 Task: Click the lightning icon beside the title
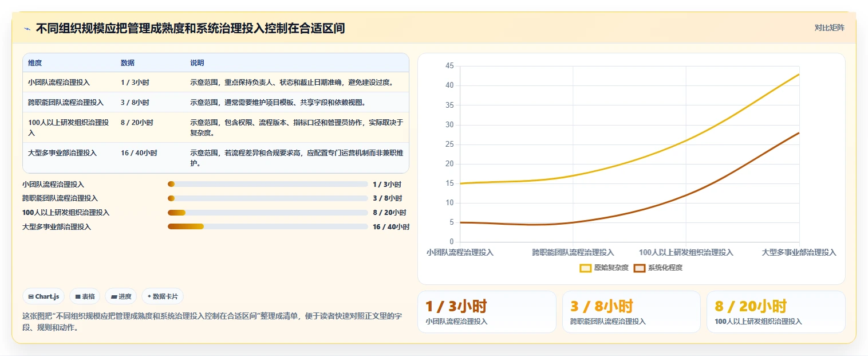pyautogui.click(x=27, y=28)
